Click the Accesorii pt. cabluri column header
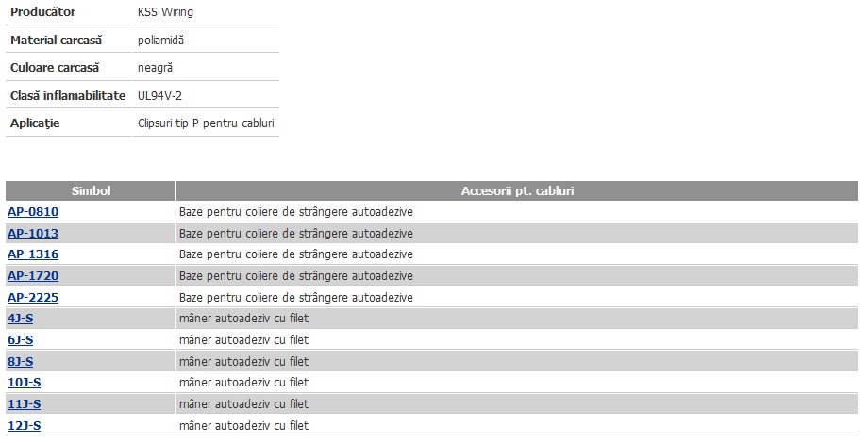868x443 pixels. (x=517, y=190)
